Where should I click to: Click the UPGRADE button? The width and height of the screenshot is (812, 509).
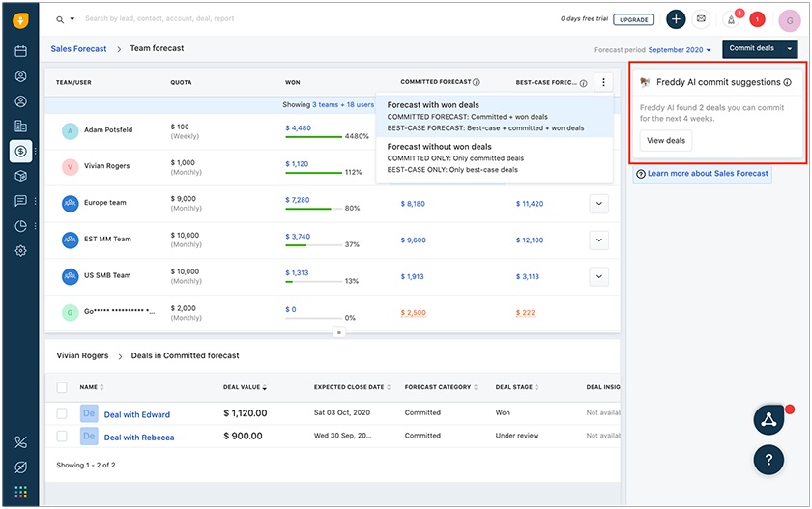(x=634, y=19)
